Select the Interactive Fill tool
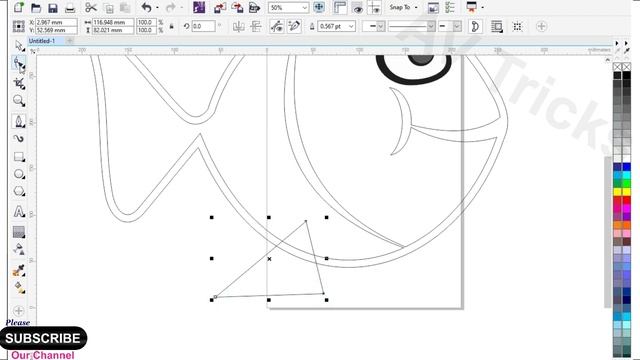Image resolution: width=640 pixels, height=360 pixels. pos(19,287)
